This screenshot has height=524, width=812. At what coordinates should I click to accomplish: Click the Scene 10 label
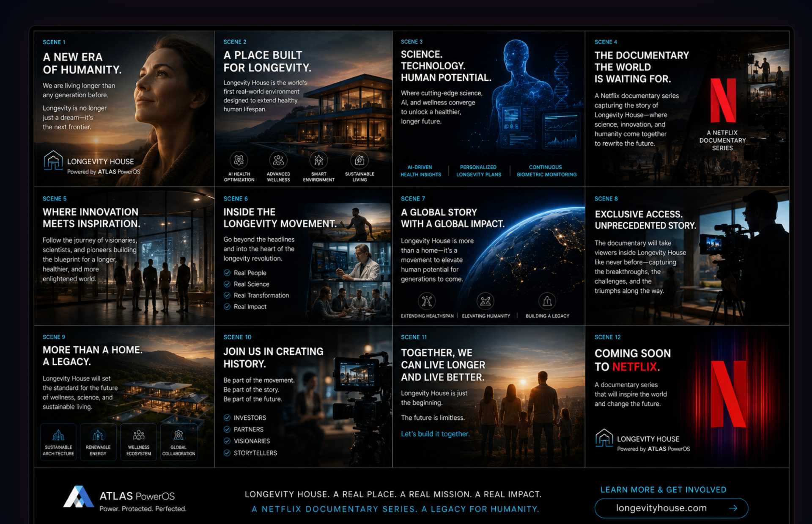pos(237,337)
